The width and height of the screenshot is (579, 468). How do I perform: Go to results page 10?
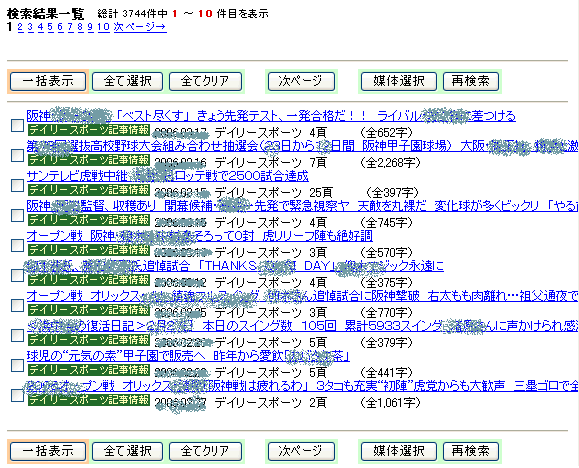[x=104, y=27]
